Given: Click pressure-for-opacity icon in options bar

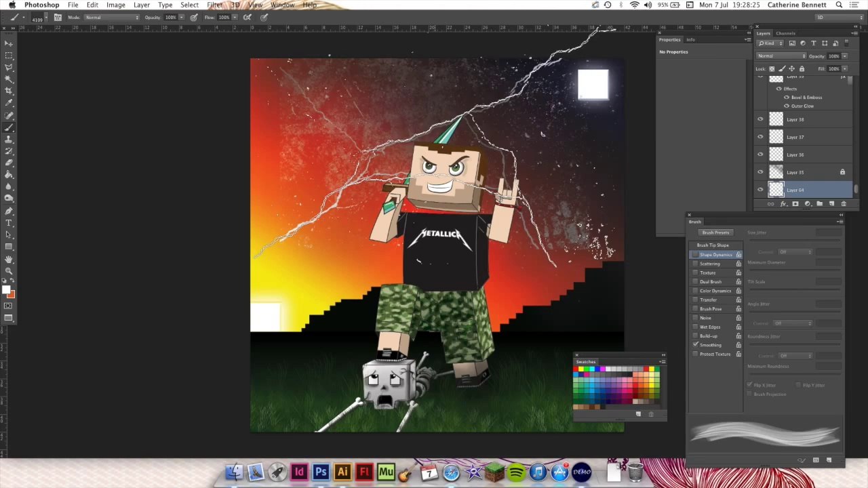Looking at the screenshot, I should tap(194, 17).
